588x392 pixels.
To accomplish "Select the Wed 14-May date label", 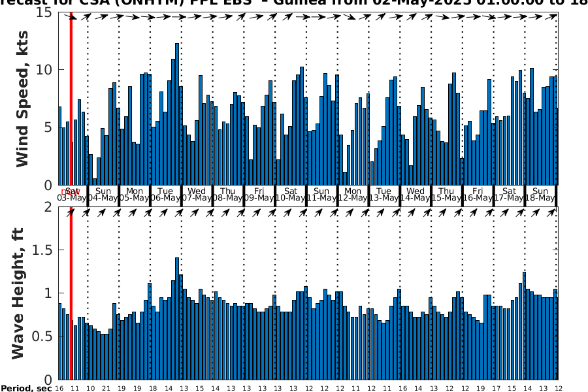I will pos(415,194).
